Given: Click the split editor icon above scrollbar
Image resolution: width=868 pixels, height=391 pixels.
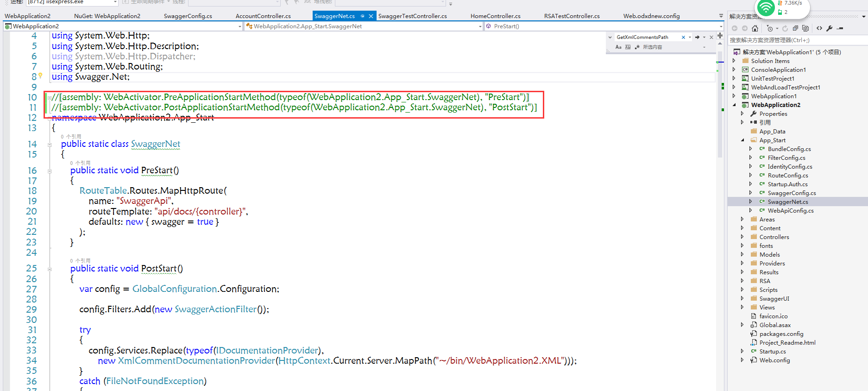Looking at the screenshot, I should pyautogui.click(x=720, y=36).
